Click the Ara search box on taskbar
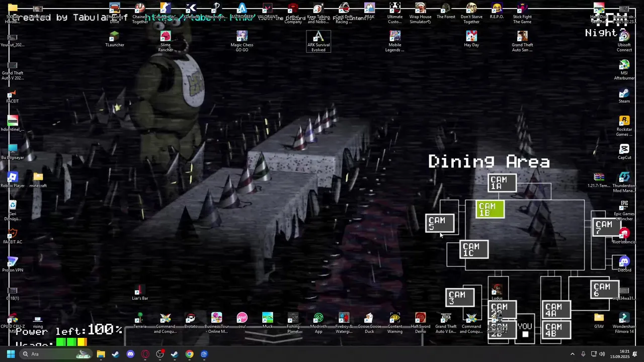The width and height of the screenshot is (644, 362). click(x=56, y=354)
